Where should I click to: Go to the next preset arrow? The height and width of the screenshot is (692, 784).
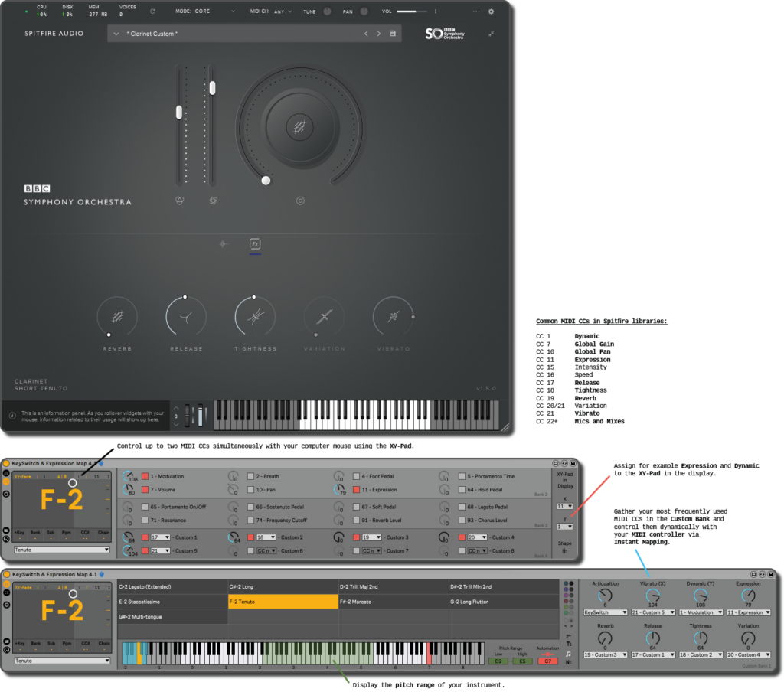coord(378,34)
